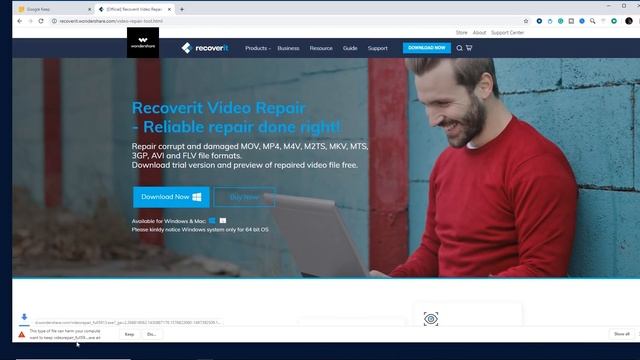
Task: Click the Recoverit logo
Action: click(204, 48)
